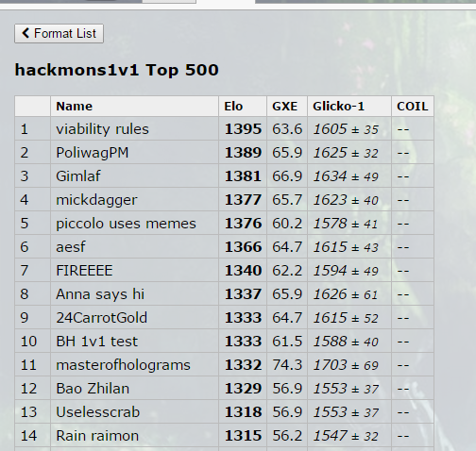Select the FIREEEE leaderboard entry
The image size is (476, 451).
(224, 270)
